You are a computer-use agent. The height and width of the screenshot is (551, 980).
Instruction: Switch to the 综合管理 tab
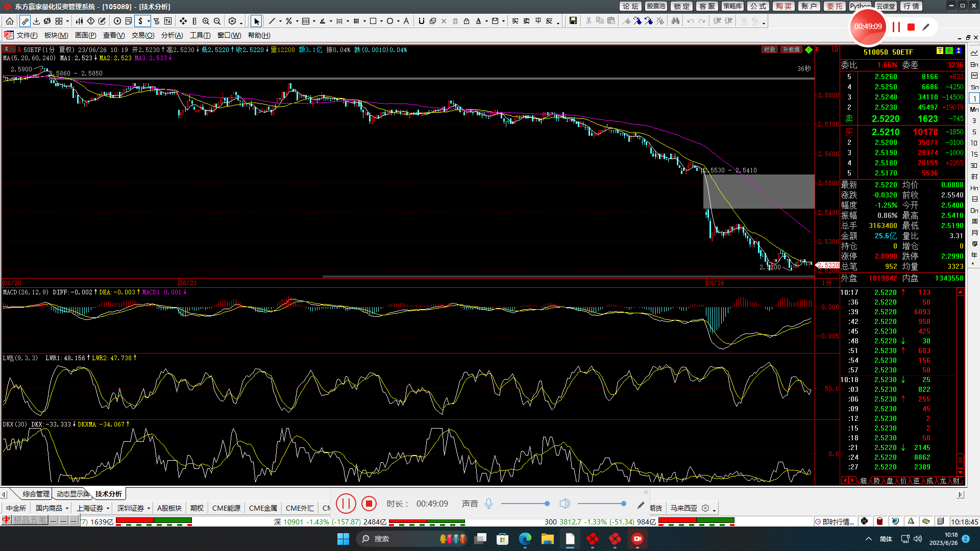(36, 494)
